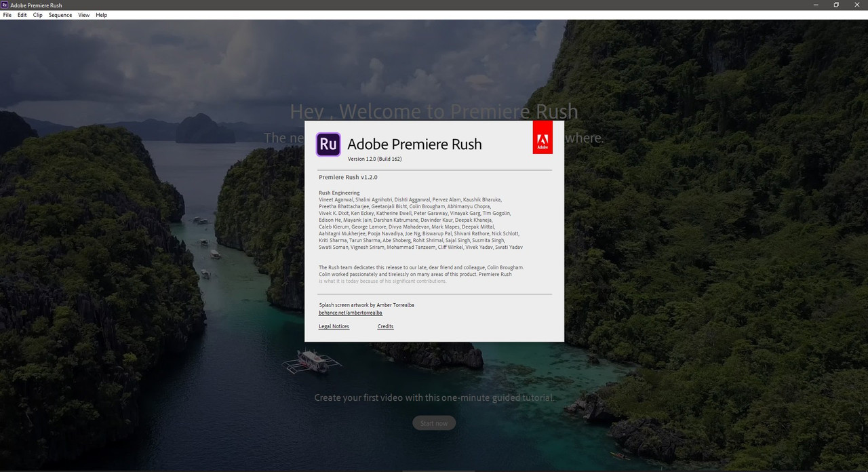Open the Edit menu

[22, 15]
